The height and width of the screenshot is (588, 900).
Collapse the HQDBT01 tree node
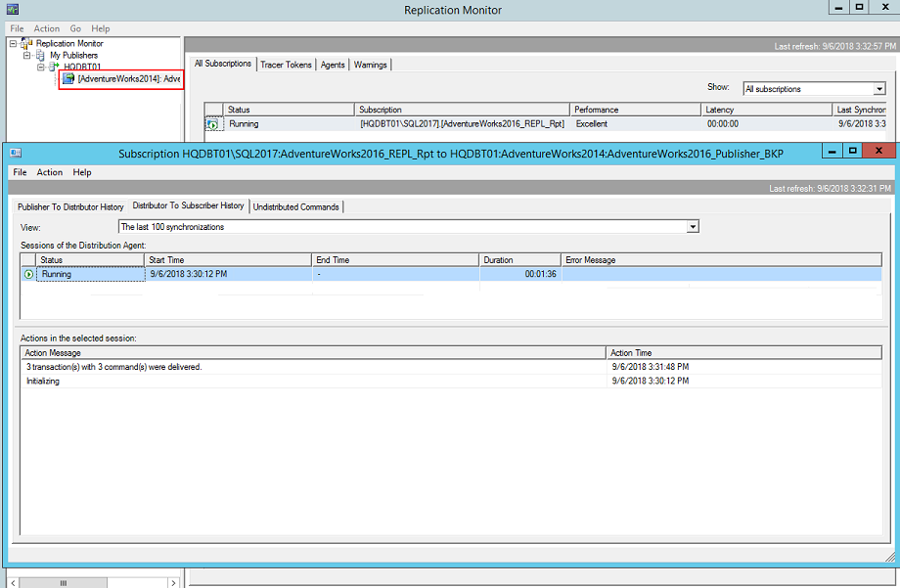(x=41, y=68)
